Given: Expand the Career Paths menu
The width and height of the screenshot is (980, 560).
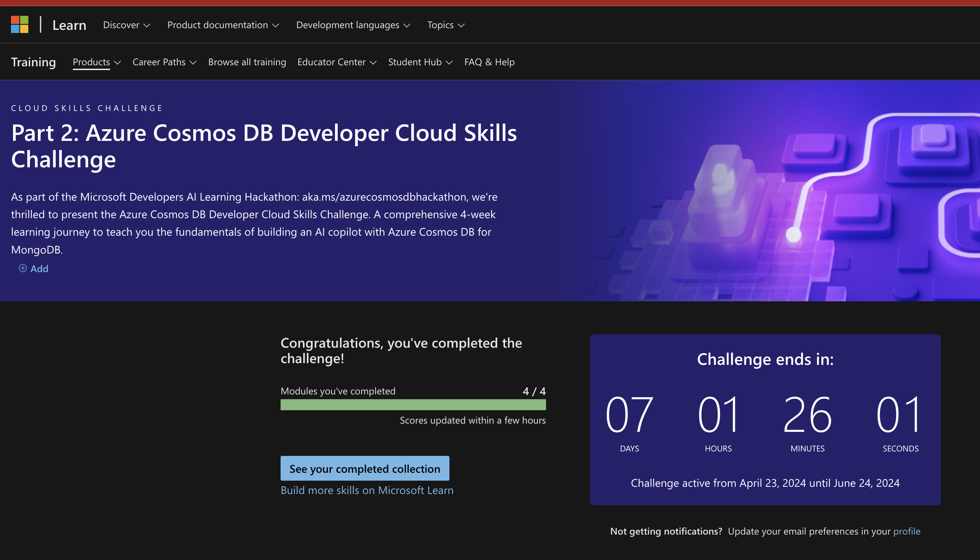Looking at the screenshot, I should click(x=164, y=62).
